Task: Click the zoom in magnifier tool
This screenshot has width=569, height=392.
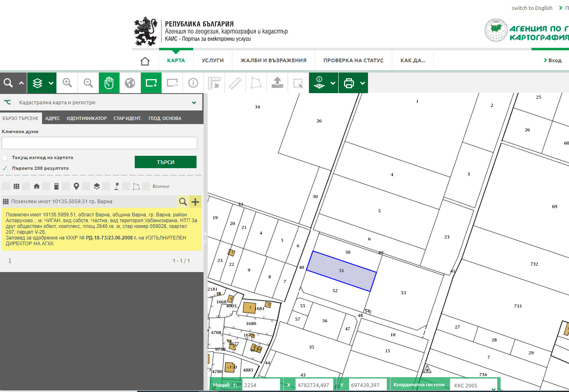Action: coord(67,83)
